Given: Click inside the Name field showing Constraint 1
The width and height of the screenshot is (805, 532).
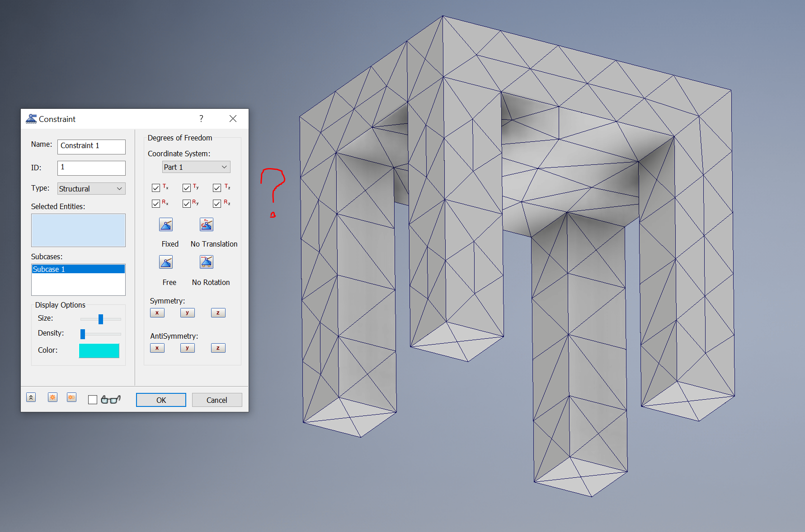Looking at the screenshot, I should pyautogui.click(x=91, y=146).
